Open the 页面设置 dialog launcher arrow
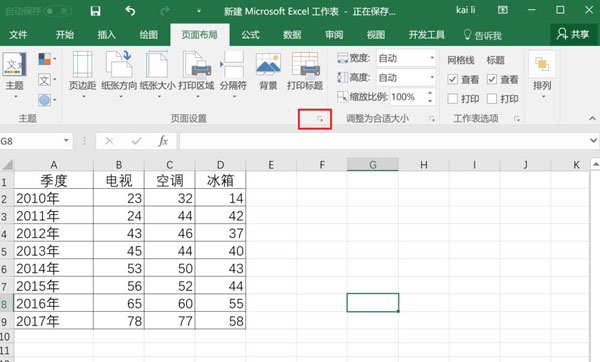The width and height of the screenshot is (600, 362). coord(320,119)
